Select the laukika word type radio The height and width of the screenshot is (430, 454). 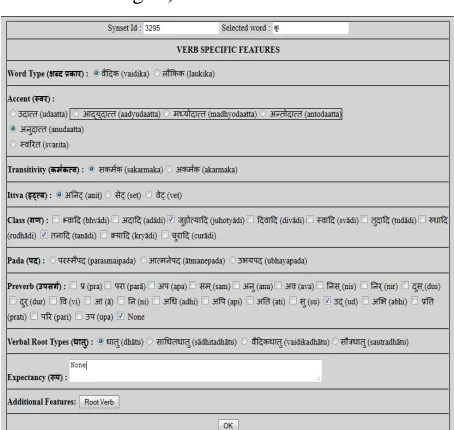(x=156, y=73)
